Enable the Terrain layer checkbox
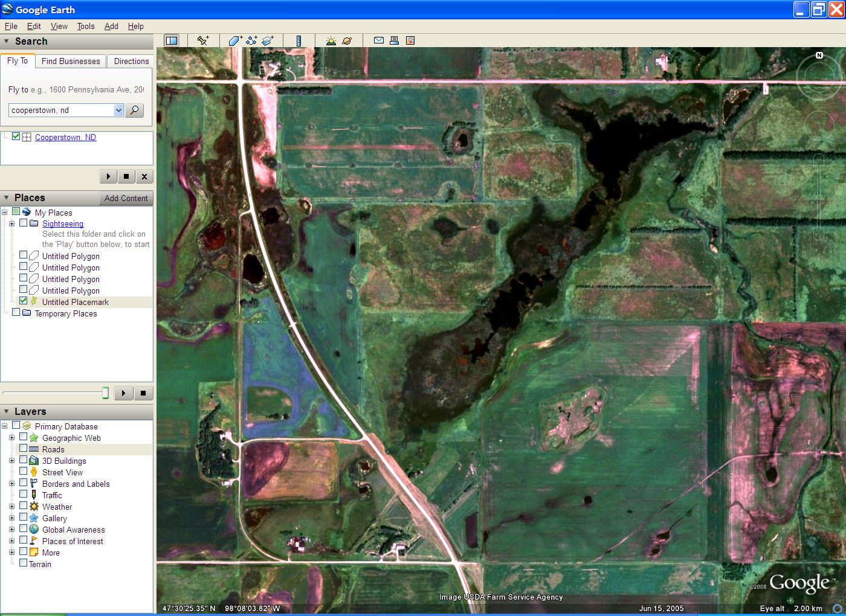 23,563
